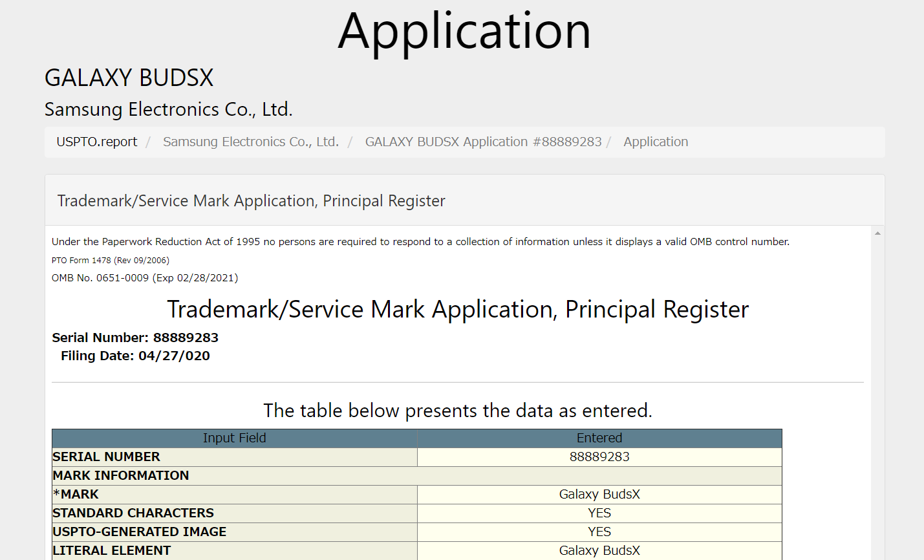Click the large Application page title
This screenshot has width=924, height=560.
coord(464,31)
